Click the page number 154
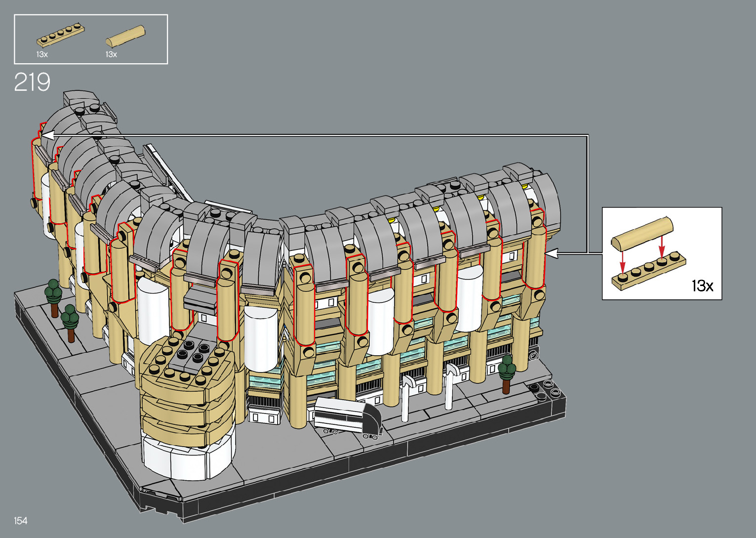Image resolution: width=756 pixels, height=538 pixels. [20, 521]
